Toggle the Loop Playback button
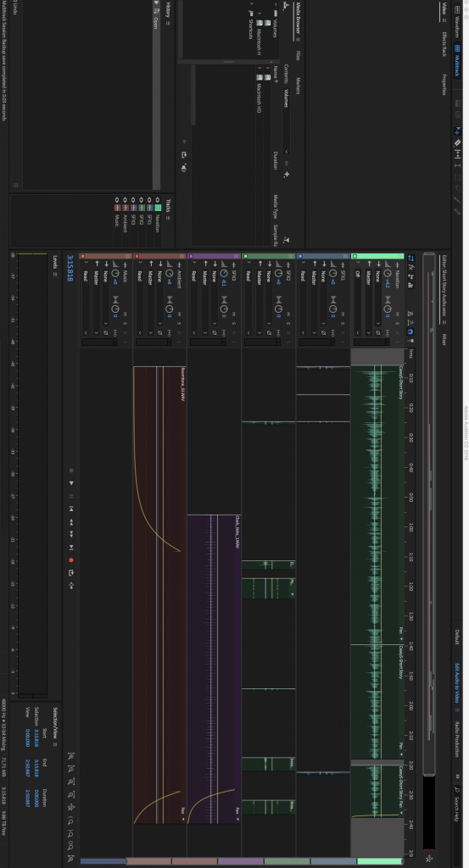The height and width of the screenshot is (868, 469). pyautogui.click(x=71, y=573)
